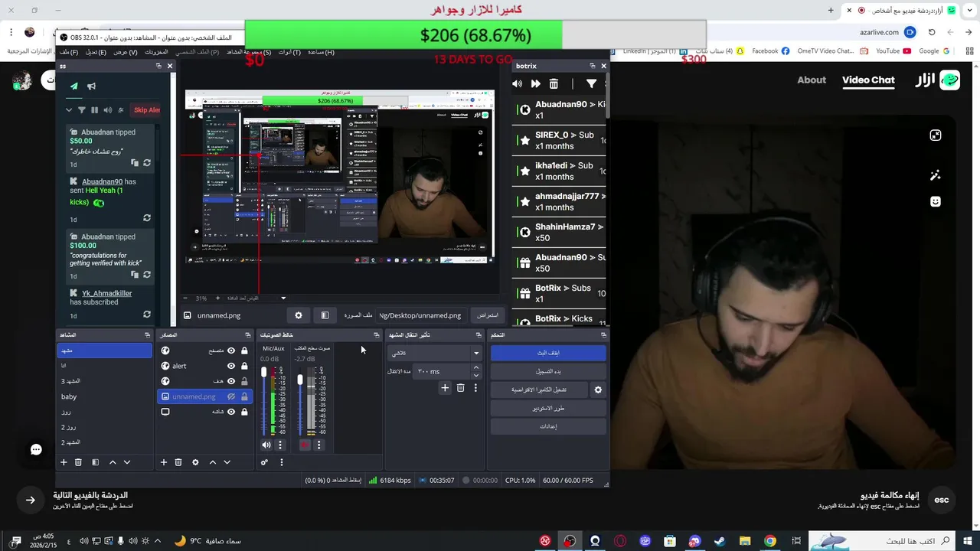Open settings button إعدادات in controls
The image size is (980, 551).
tap(548, 426)
